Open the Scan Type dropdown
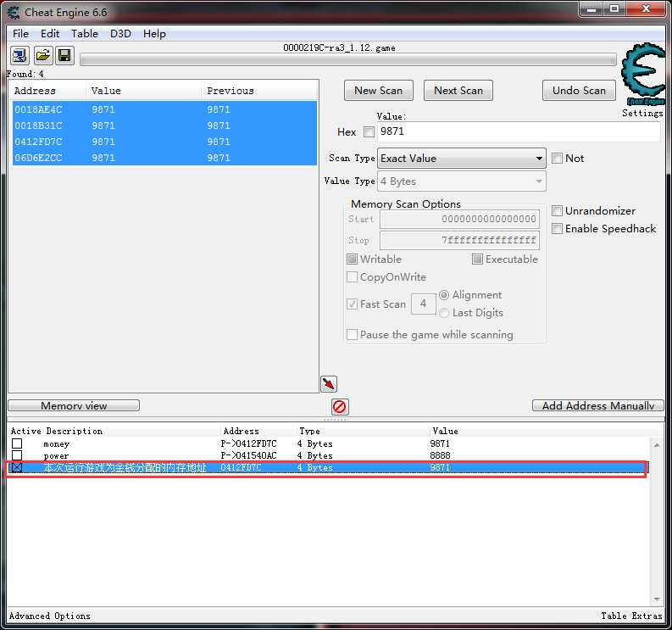The height and width of the screenshot is (630, 672). click(x=462, y=159)
